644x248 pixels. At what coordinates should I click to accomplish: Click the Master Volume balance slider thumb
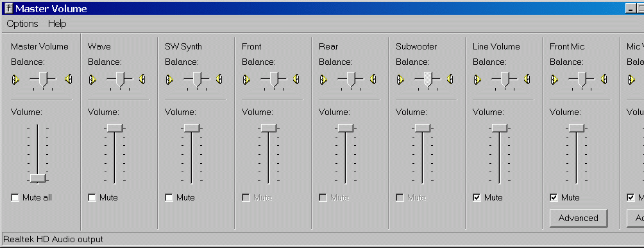(x=43, y=80)
